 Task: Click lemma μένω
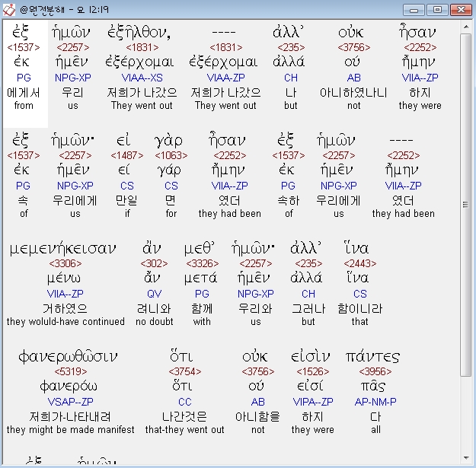click(64, 278)
